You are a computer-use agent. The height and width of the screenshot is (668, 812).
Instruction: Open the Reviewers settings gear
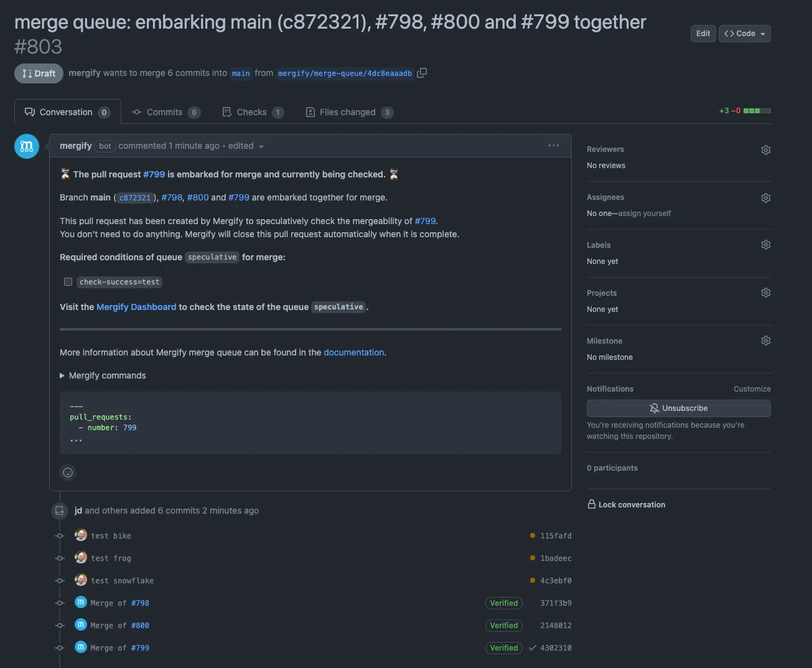pyautogui.click(x=765, y=149)
